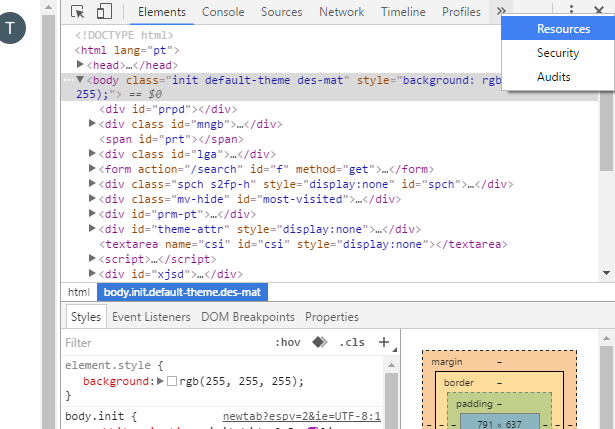Click the body.init selector
The image size is (615, 429).
[x=95, y=416]
